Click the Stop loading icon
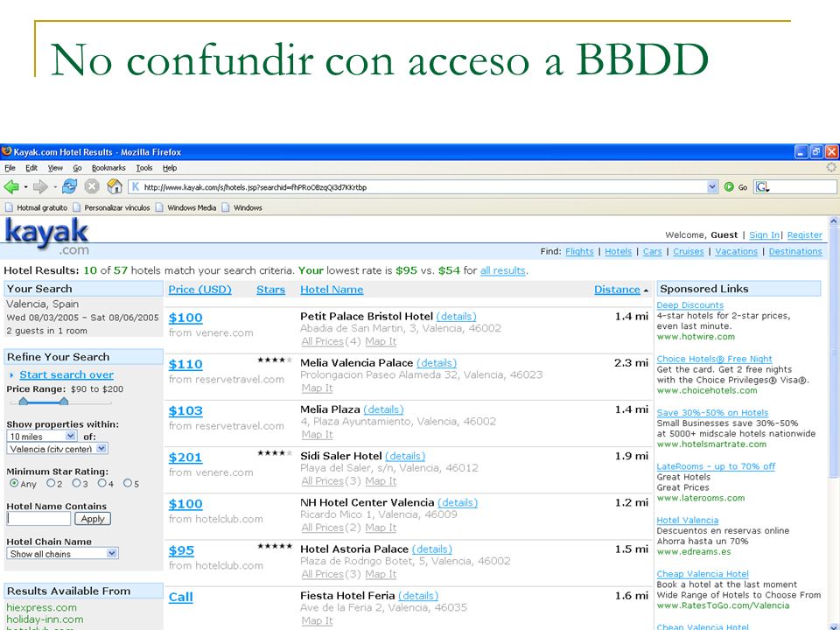This screenshot has height=630, width=840. tap(92, 186)
